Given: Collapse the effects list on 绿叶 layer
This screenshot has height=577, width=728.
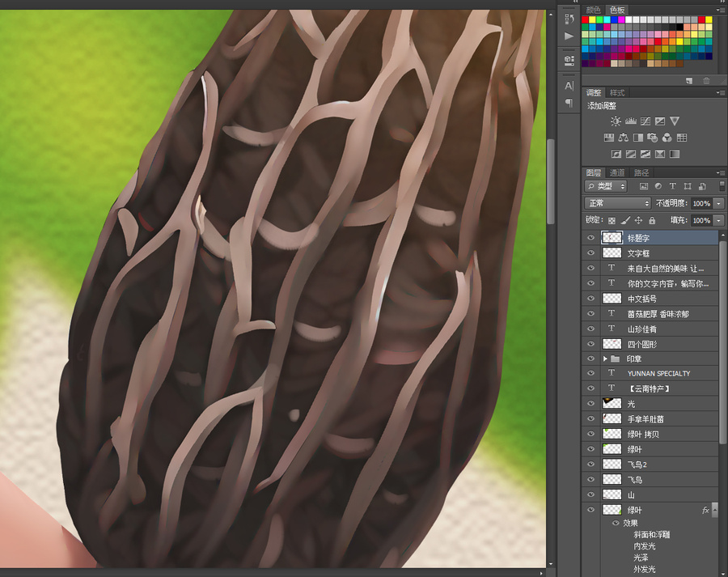Looking at the screenshot, I should tap(715, 510).
